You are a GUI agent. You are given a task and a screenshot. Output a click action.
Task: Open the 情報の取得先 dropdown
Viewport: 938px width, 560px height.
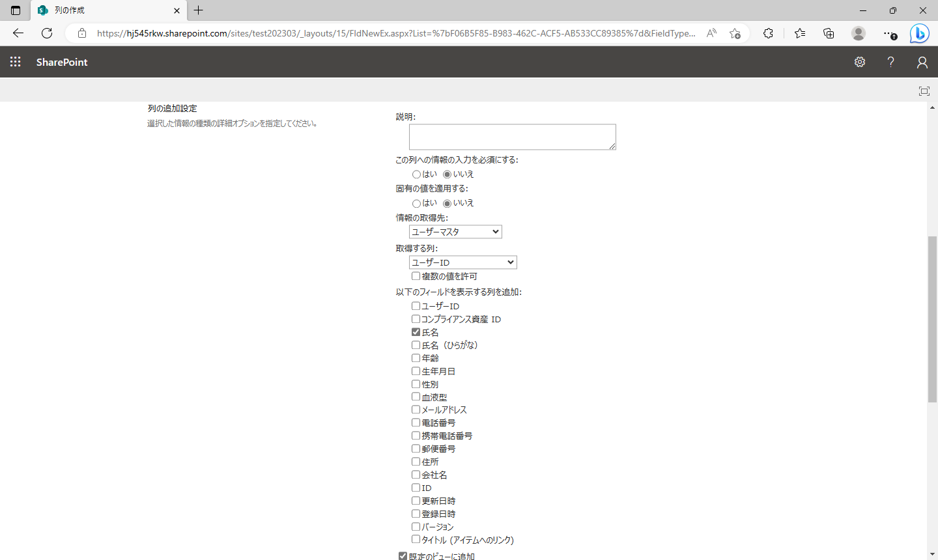[455, 232]
